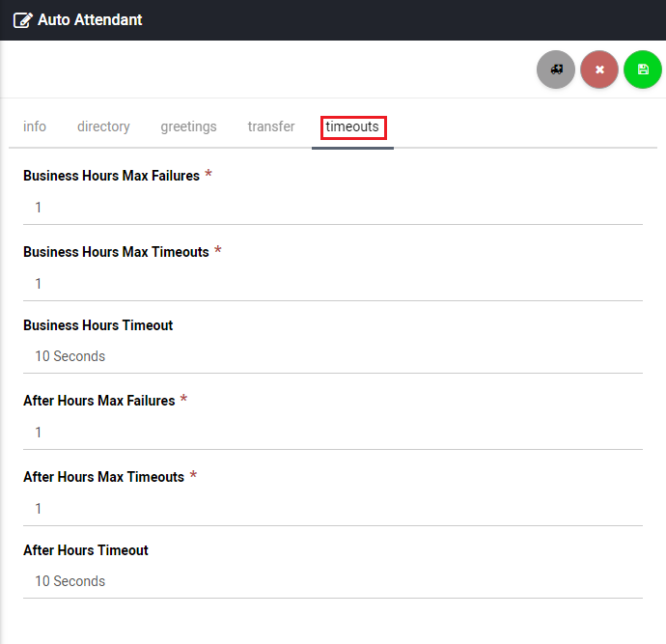The image size is (666, 644).
Task: Click the After Hours Max Timeouts label
Action: pyautogui.click(x=103, y=477)
